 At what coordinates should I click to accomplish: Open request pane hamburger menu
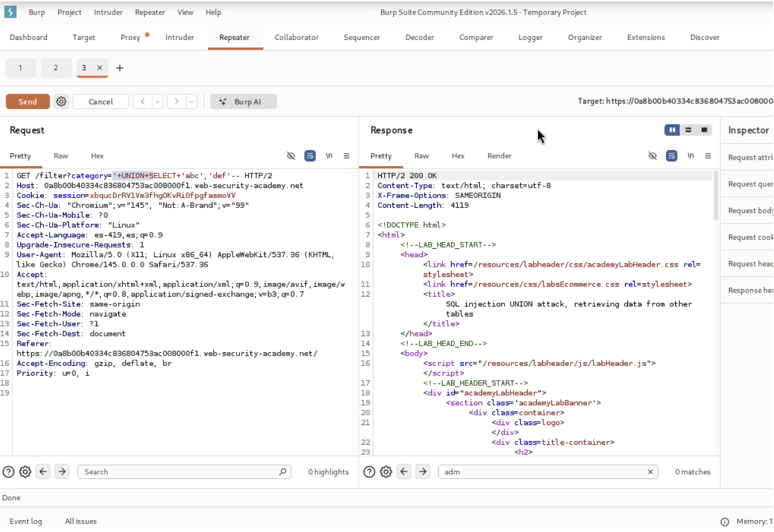click(347, 156)
